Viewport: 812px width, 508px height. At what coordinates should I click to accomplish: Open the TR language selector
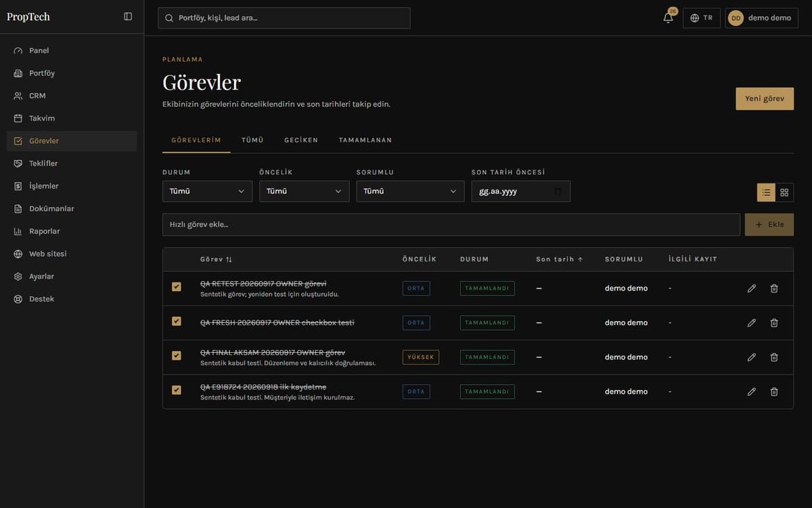[x=702, y=18]
